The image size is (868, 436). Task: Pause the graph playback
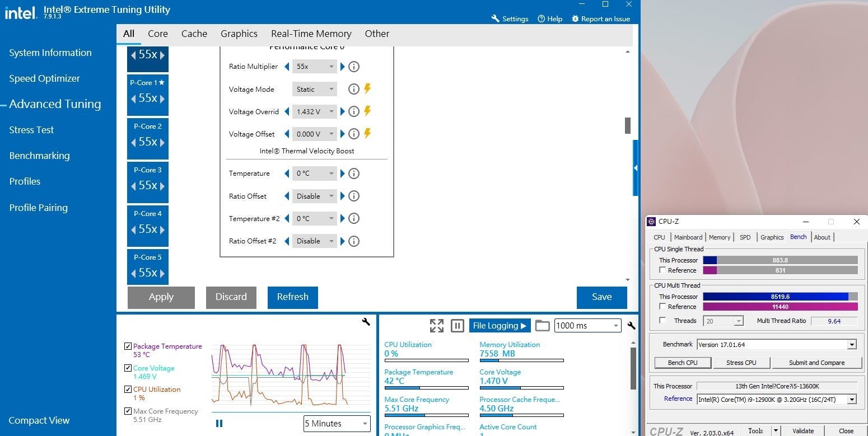pyautogui.click(x=219, y=424)
